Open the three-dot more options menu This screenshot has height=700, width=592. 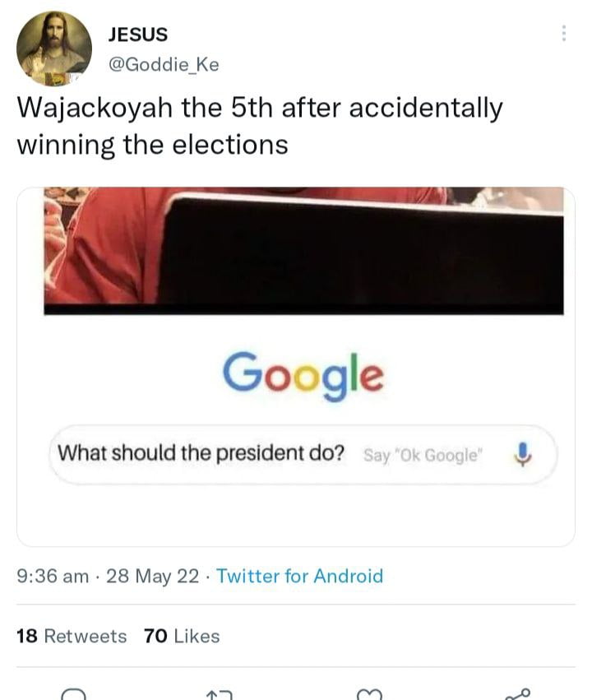click(x=563, y=34)
